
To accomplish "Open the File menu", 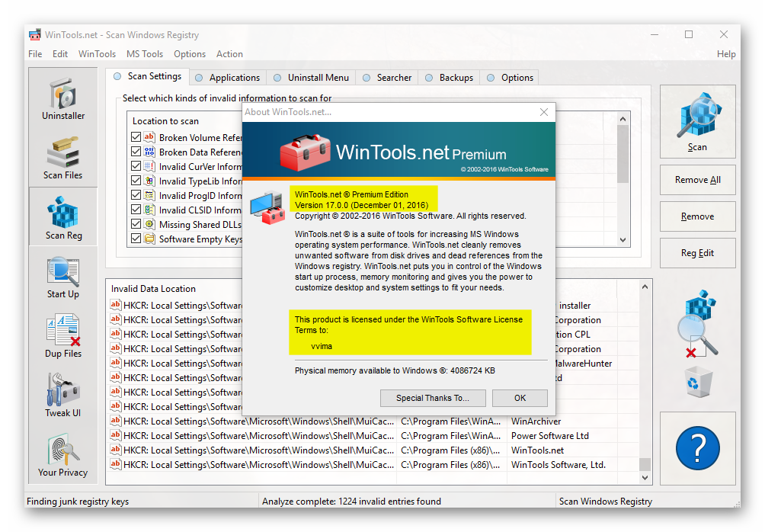I will (35, 53).
